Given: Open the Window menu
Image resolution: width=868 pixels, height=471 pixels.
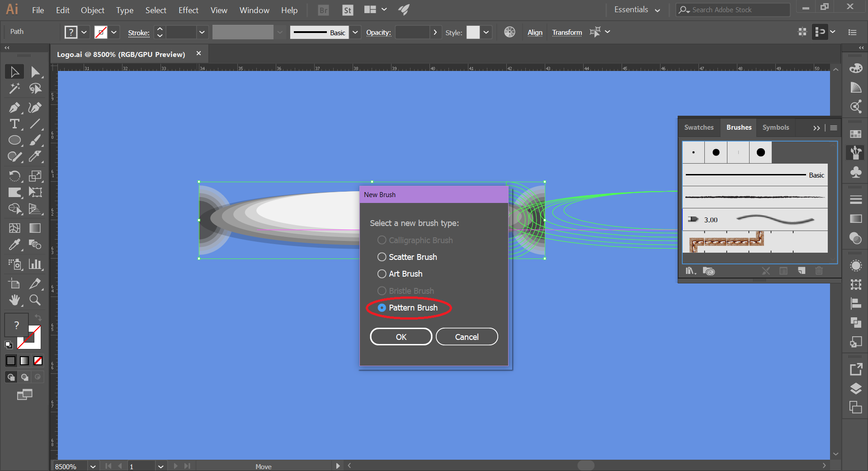Looking at the screenshot, I should coord(254,10).
